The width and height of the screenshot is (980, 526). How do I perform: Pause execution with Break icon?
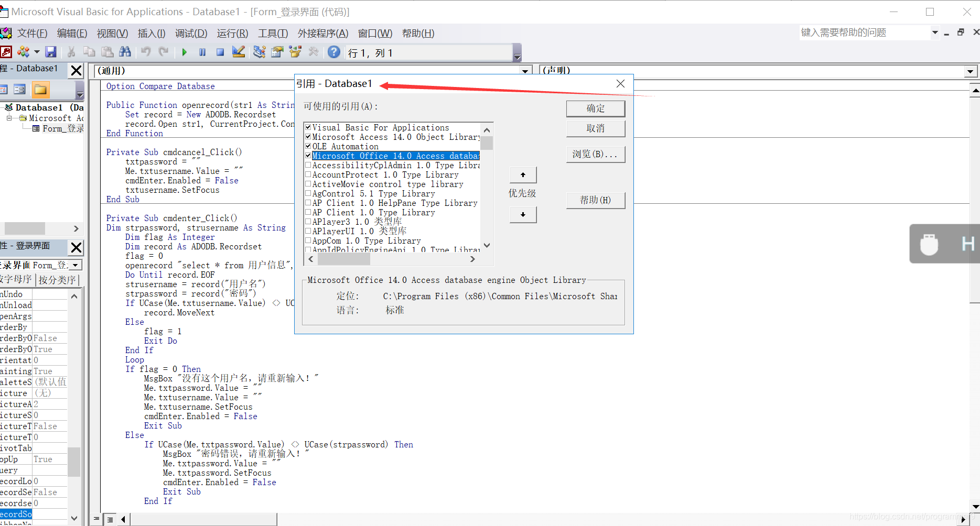point(202,52)
